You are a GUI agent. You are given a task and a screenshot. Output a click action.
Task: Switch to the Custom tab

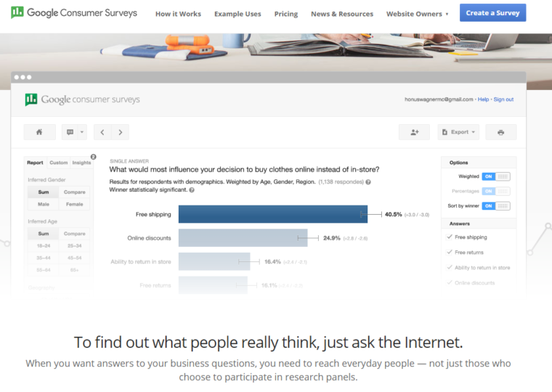pos(58,163)
